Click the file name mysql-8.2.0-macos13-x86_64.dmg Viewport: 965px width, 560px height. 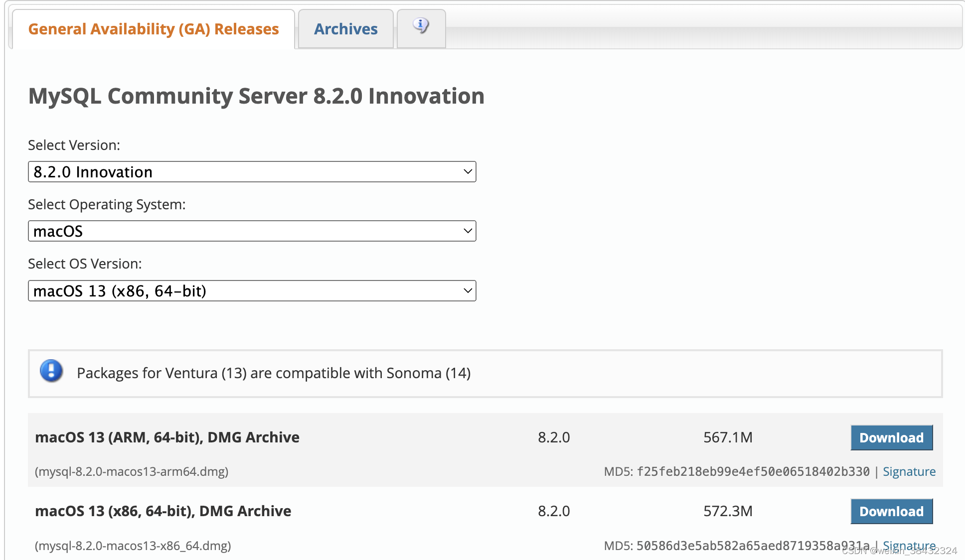coord(133,546)
